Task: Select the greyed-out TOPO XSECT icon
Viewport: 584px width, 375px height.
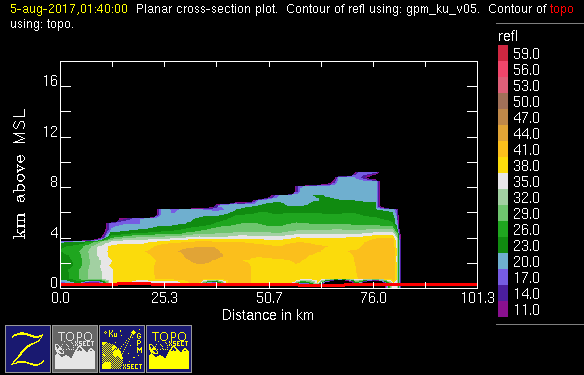Action: [75, 349]
